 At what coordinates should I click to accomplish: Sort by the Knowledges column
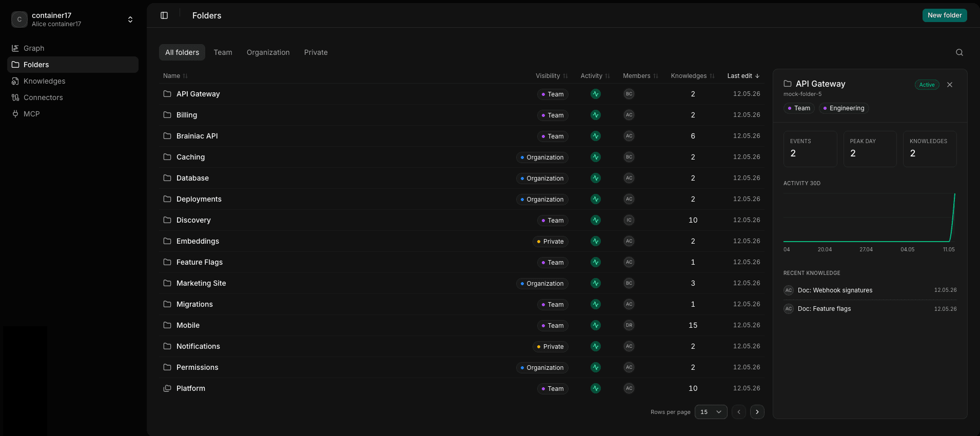693,76
